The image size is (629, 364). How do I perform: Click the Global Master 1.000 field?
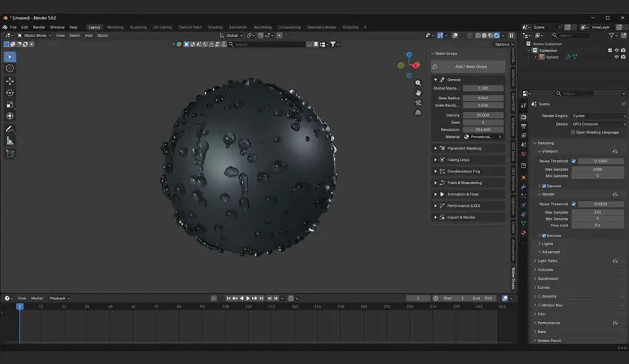[x=483, y=88]
